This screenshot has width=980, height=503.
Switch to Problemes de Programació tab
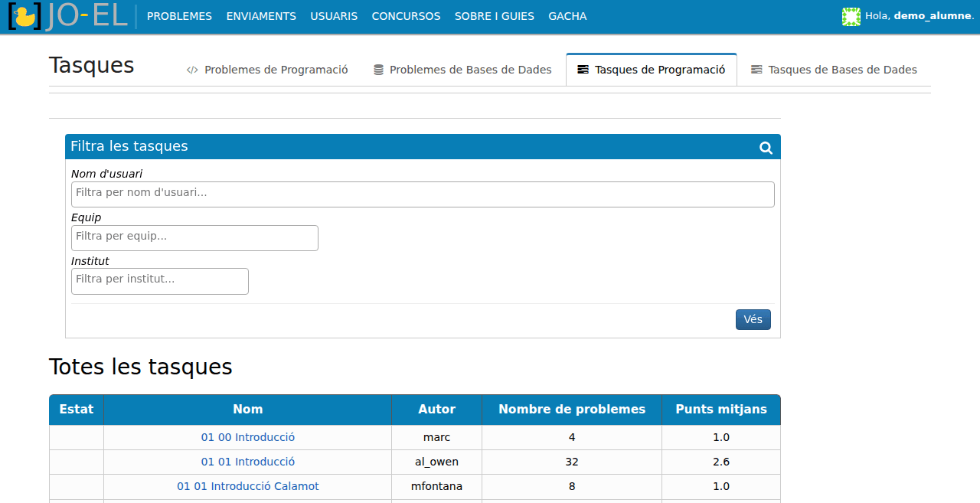tap(267, 70)
